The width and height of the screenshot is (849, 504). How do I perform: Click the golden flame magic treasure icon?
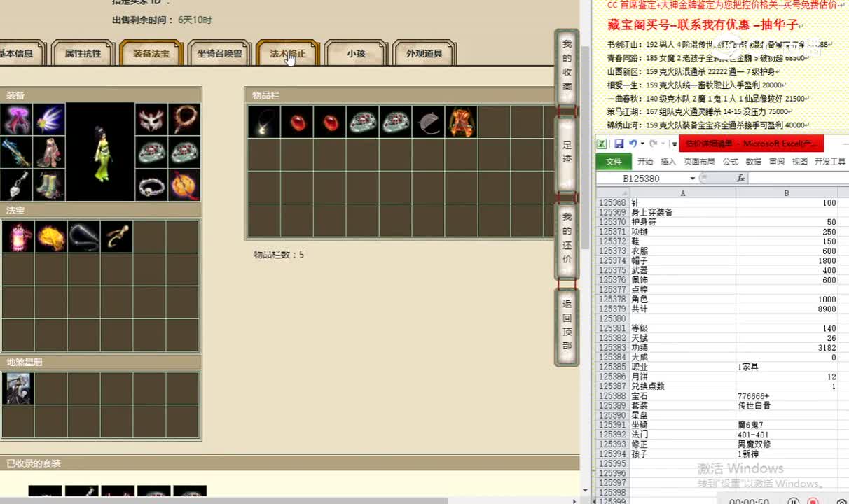click(x=50, y=237)
